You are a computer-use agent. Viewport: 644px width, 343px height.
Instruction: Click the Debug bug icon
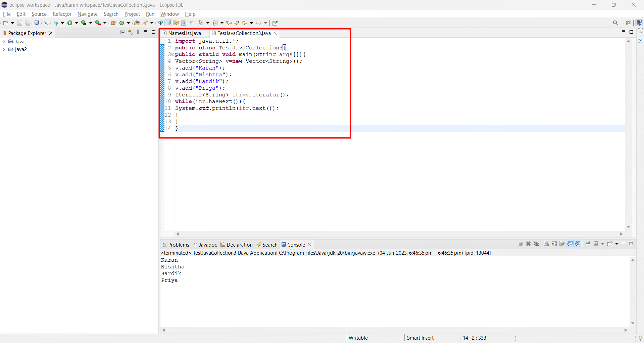pyautogui.click(x=56, y=23)
